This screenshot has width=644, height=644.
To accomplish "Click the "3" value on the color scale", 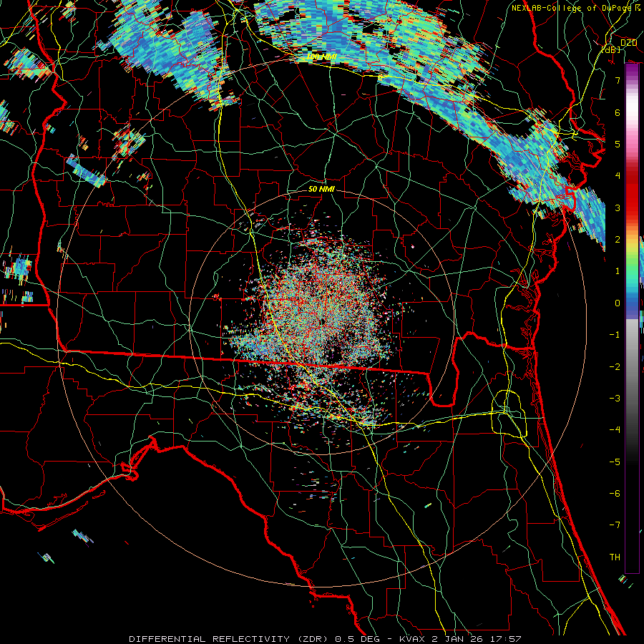I will coord(618,208).
